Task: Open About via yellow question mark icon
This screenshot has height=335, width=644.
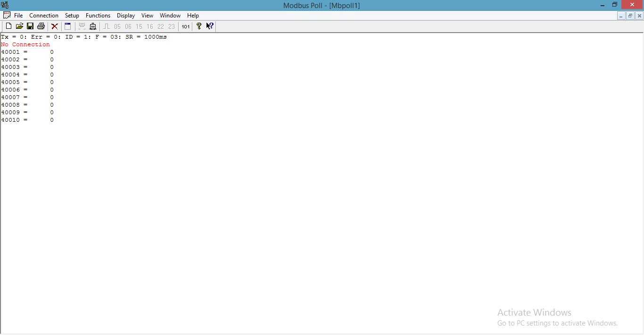Action: tap(199, 26)
